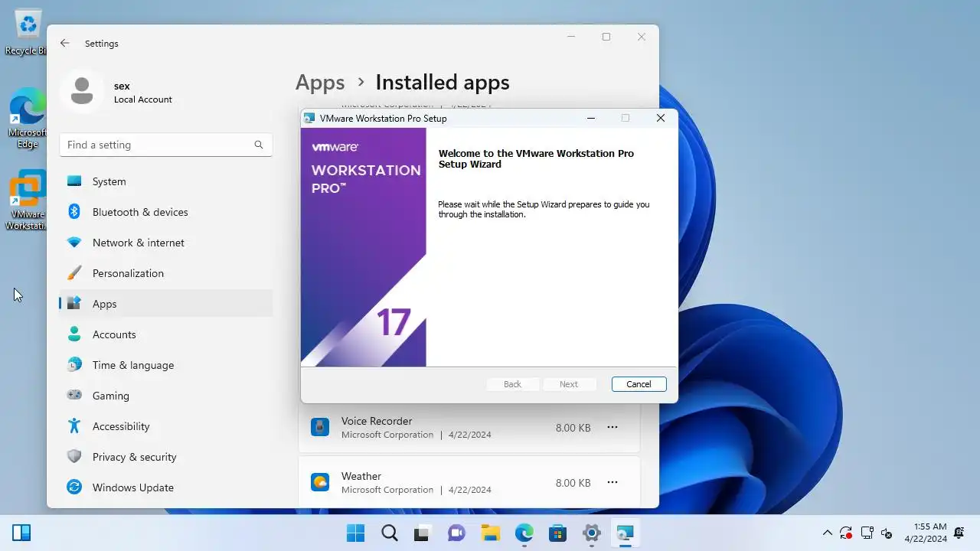The image size is (980, 551).
Task: Open Microsoft Store from taskbar
Action: 557,533
